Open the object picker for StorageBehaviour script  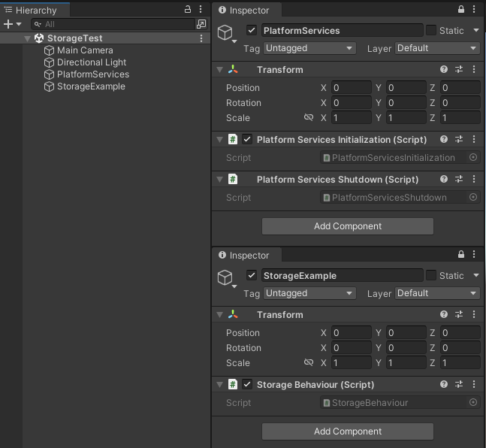tap(473, 402)
